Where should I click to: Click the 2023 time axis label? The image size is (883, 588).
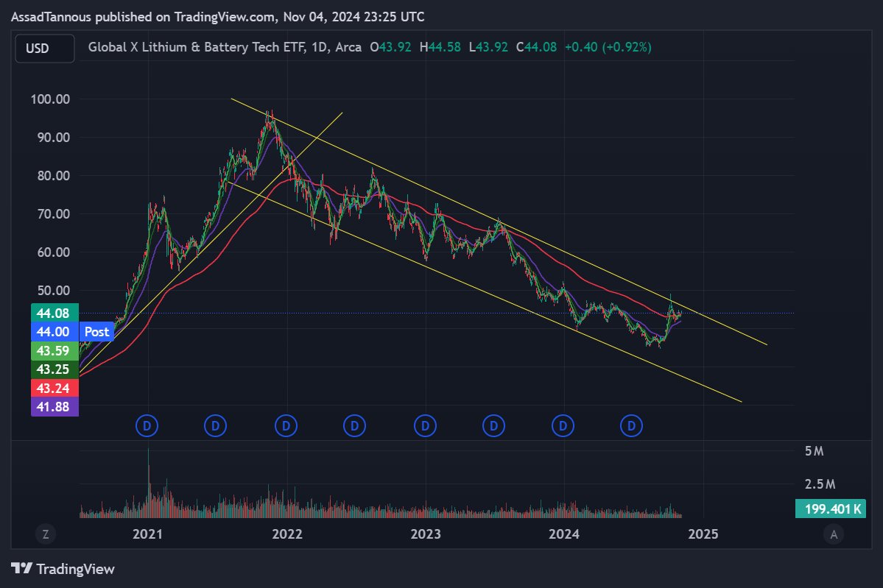point(426,534)
